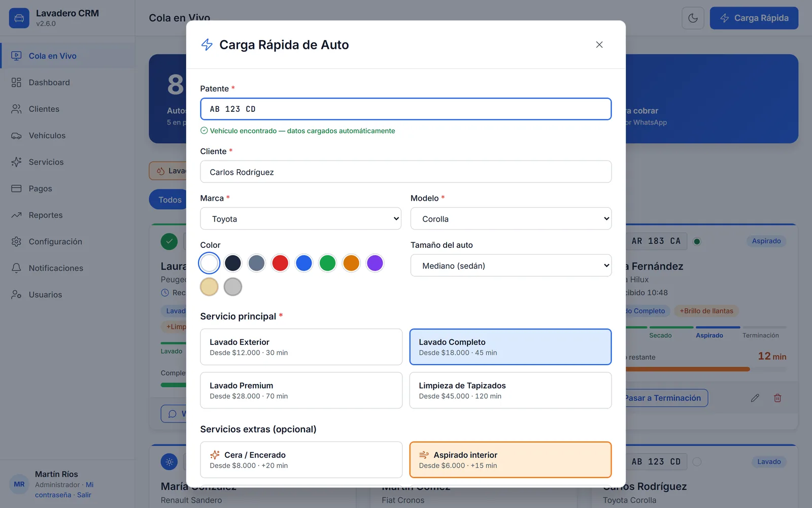Click the Cliente name field
Image resolution: width=812 pixels, height=508 pixels.
coord(406,172)
